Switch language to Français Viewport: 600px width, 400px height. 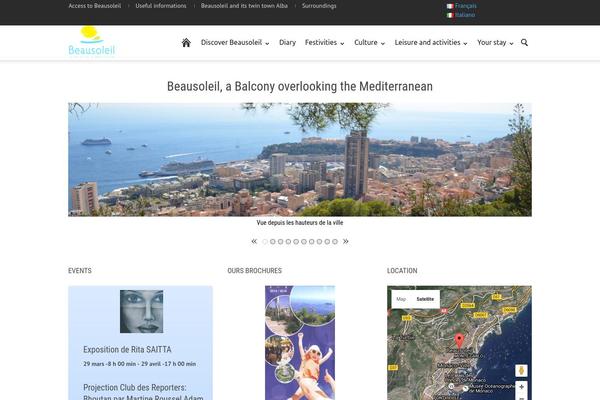coord(466,6)
